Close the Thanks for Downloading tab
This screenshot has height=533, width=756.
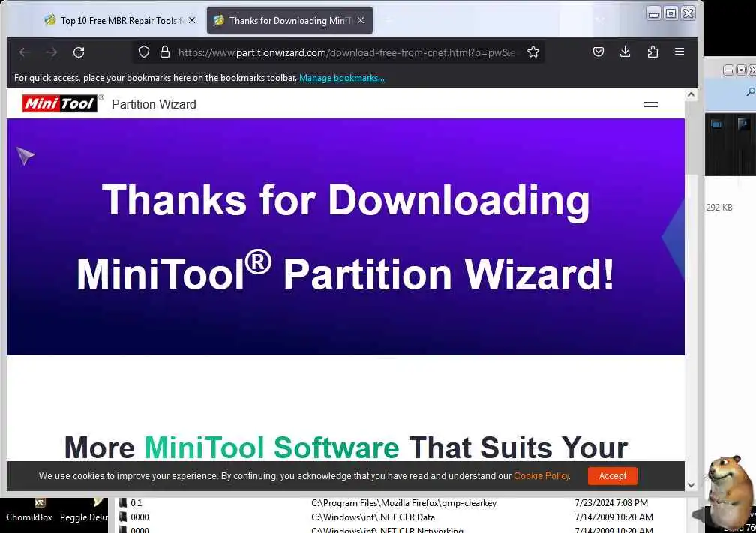click(361, 20)
